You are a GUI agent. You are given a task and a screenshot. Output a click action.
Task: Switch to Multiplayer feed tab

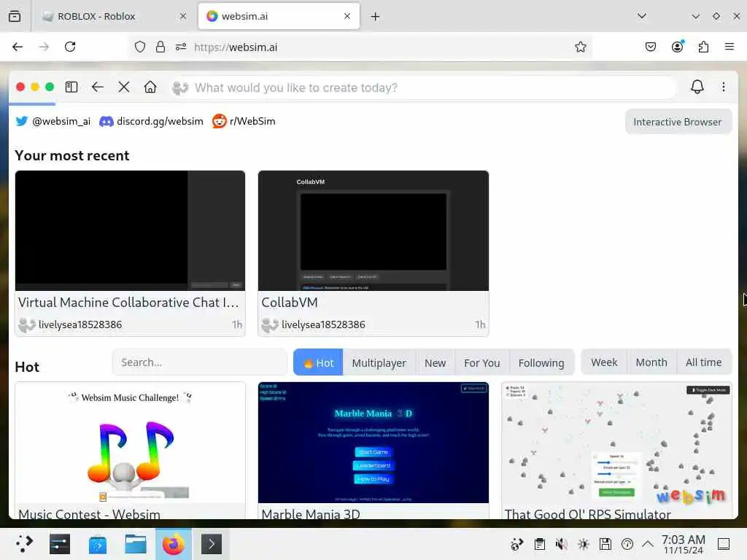379,363
